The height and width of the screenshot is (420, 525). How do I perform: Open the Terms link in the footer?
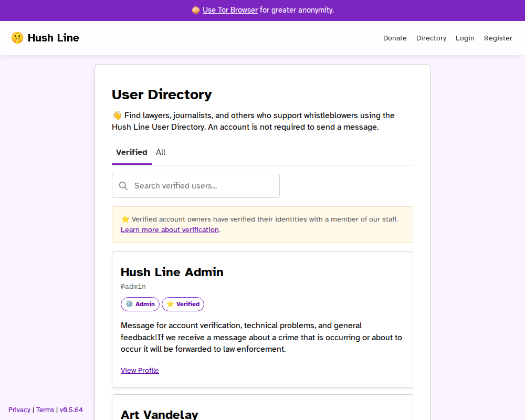(x=45, y=410)
